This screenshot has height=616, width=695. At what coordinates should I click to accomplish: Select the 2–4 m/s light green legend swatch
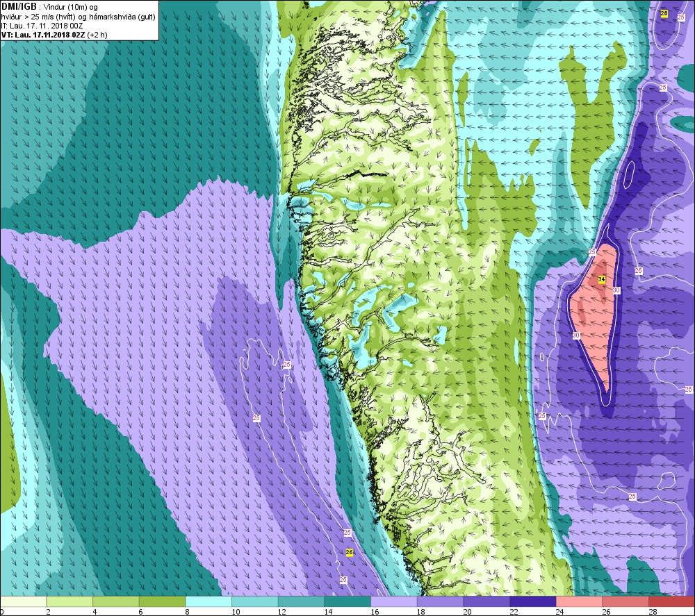[x=69, y=601]
